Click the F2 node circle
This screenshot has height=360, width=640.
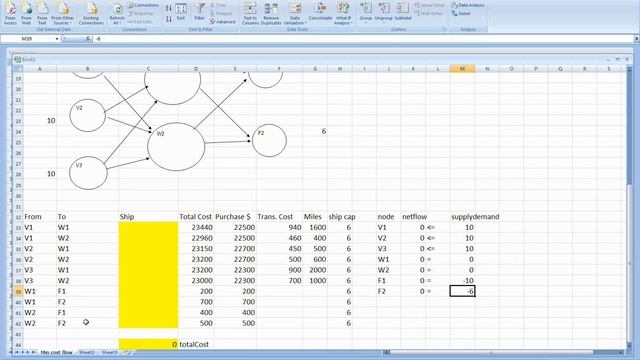pyautogui.click(x=269, y=140)
